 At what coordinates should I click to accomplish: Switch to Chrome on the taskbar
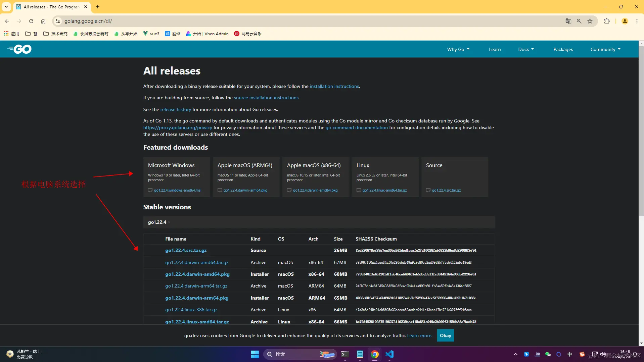374,354
